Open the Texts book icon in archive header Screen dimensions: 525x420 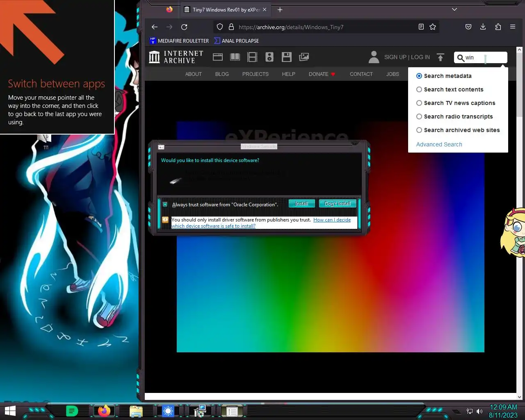pyautogui.click(x=235, y=57)
